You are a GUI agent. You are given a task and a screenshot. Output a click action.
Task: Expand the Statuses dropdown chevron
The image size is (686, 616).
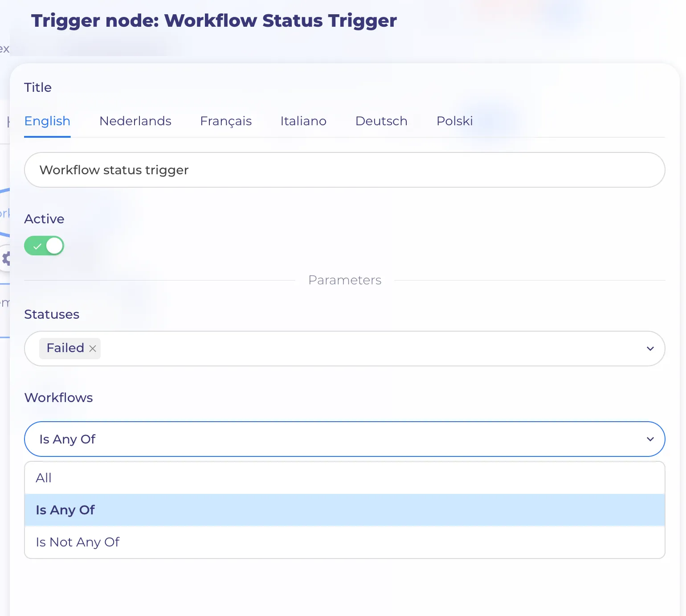click(650, 349)
